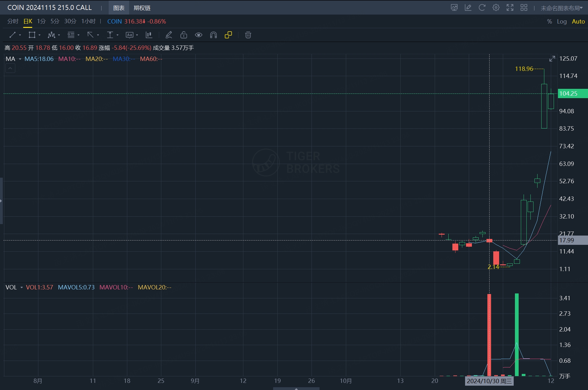Toggle the magnet snap mode
This screenshot has height=390, width=588.
click(213, 35)
